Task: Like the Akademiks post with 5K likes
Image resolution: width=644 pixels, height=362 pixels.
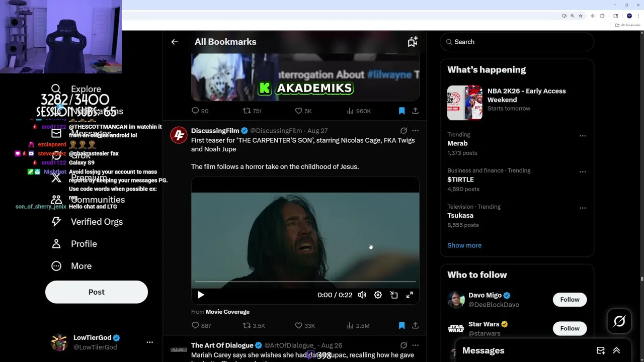Action: [303, 111]
